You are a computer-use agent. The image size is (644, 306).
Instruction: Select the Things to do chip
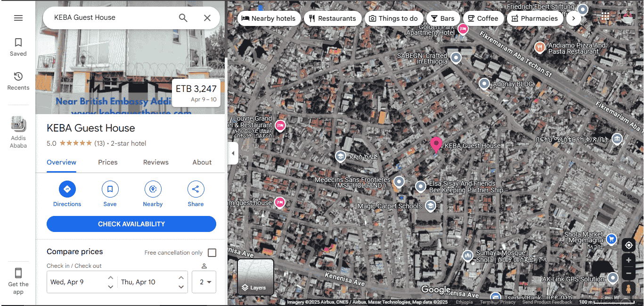[393, 18]
